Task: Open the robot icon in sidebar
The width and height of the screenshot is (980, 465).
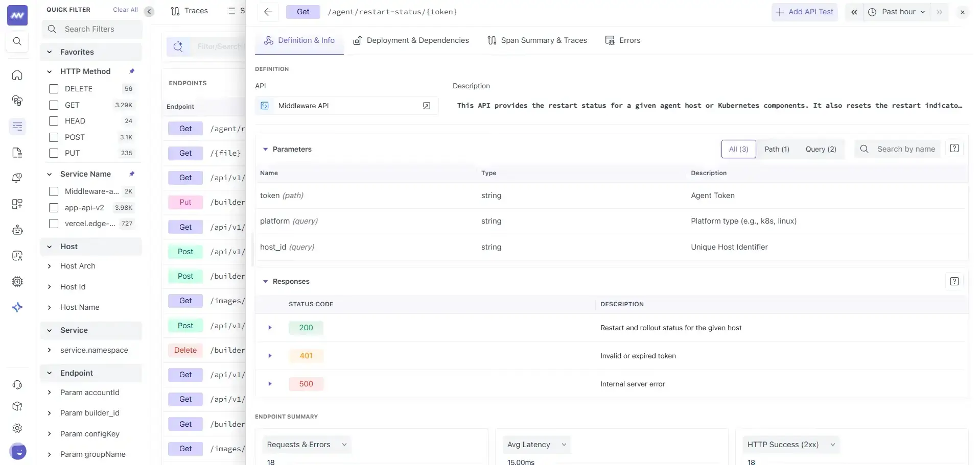Action: [x=17, y=230]
